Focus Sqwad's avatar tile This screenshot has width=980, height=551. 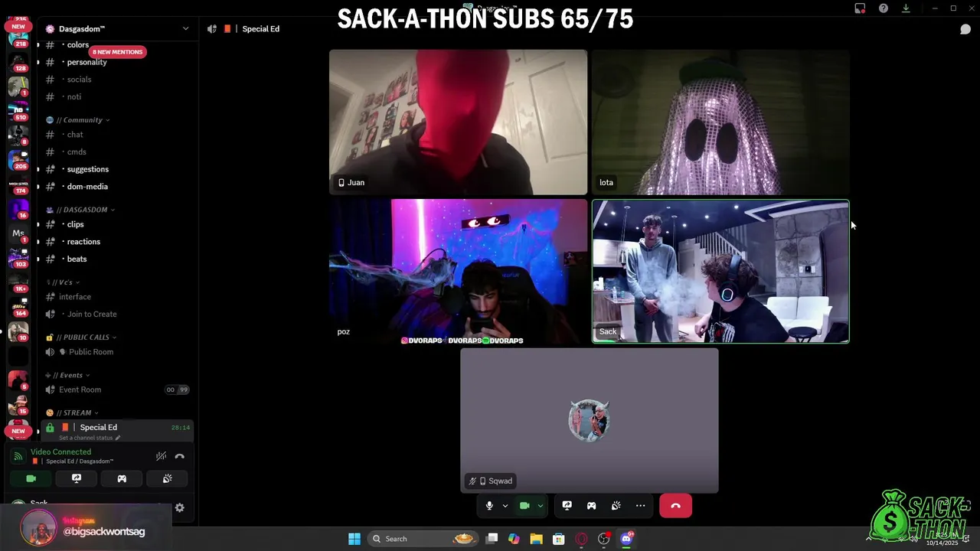click(589, 421)
